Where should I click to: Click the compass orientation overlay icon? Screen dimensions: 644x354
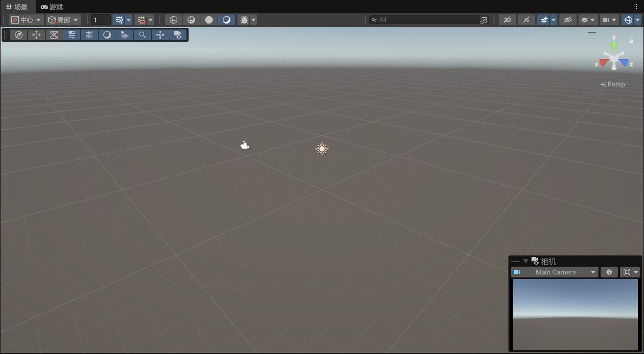click(x=19, y=35)
